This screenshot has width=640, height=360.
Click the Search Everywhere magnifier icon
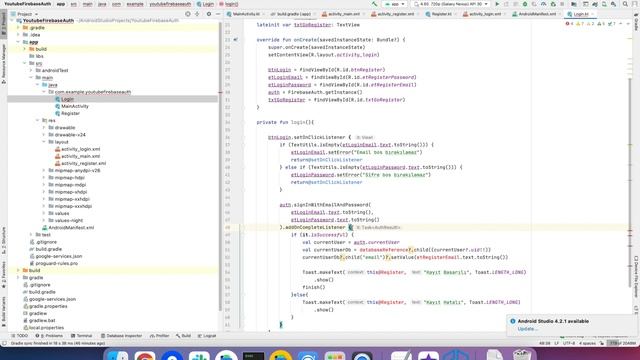(625, 4)
